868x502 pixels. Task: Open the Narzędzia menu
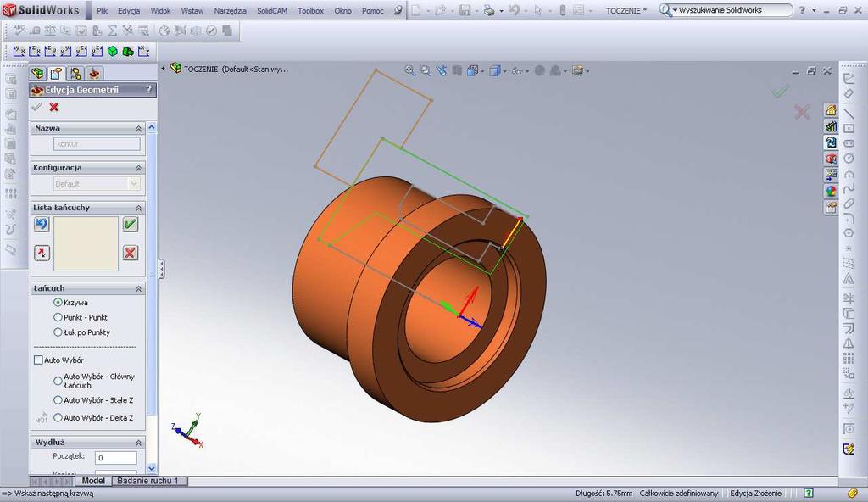click(231, 10)
